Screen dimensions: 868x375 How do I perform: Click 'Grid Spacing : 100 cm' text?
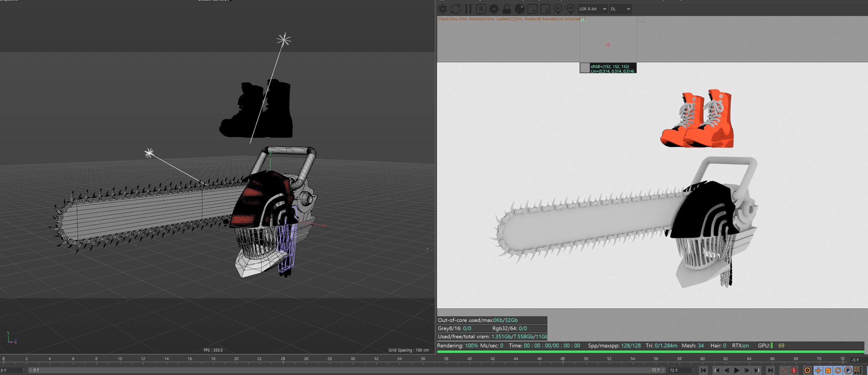coord(409,350)
